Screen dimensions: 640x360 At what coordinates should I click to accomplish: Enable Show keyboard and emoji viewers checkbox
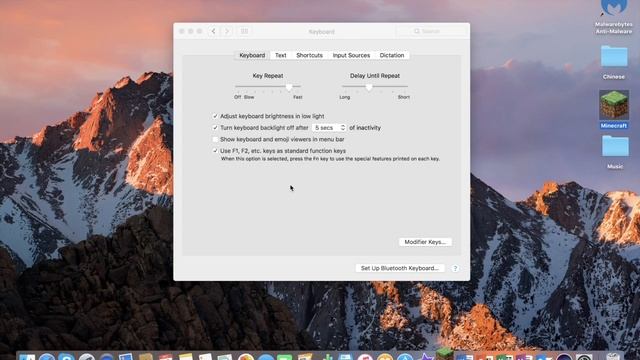coord(215,139)
